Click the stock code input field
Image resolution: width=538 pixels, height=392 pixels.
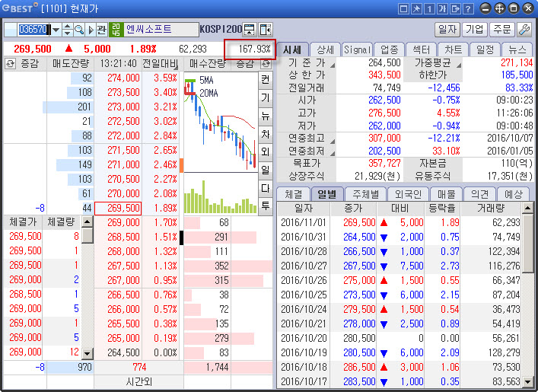point(27,30)
